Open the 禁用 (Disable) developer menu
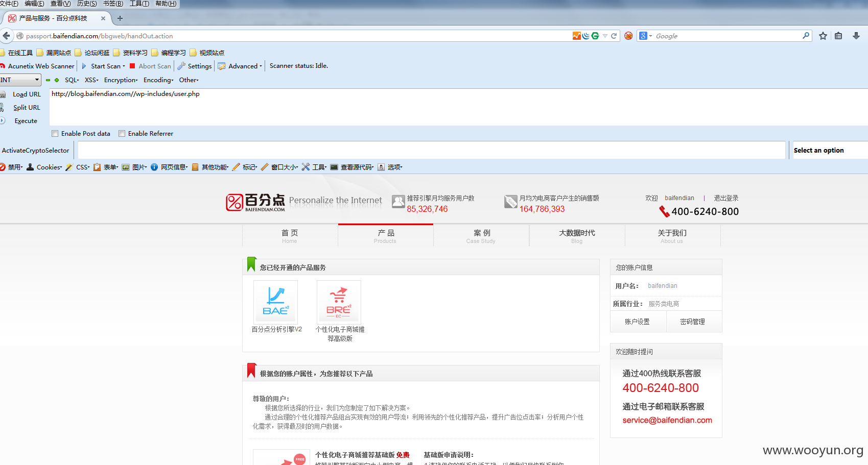The width and height of the screenshot is (868, 465). click(x=12, y=167)
